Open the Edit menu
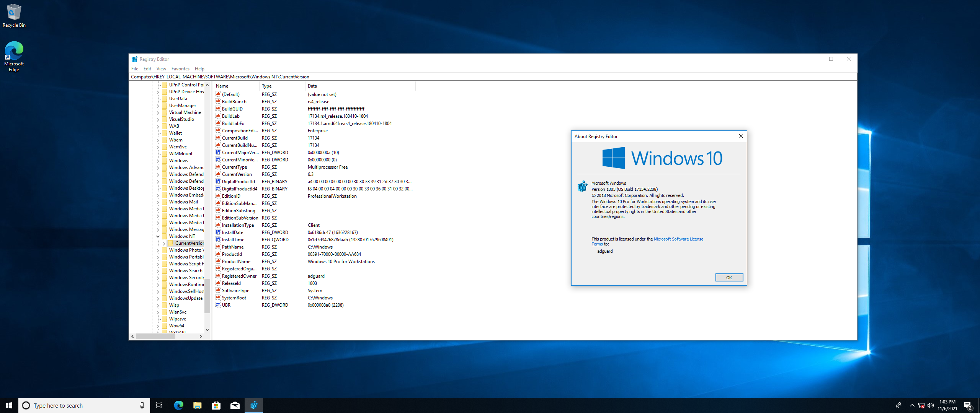This screenshot has height=413, width=980. click(x=147, y=69)
